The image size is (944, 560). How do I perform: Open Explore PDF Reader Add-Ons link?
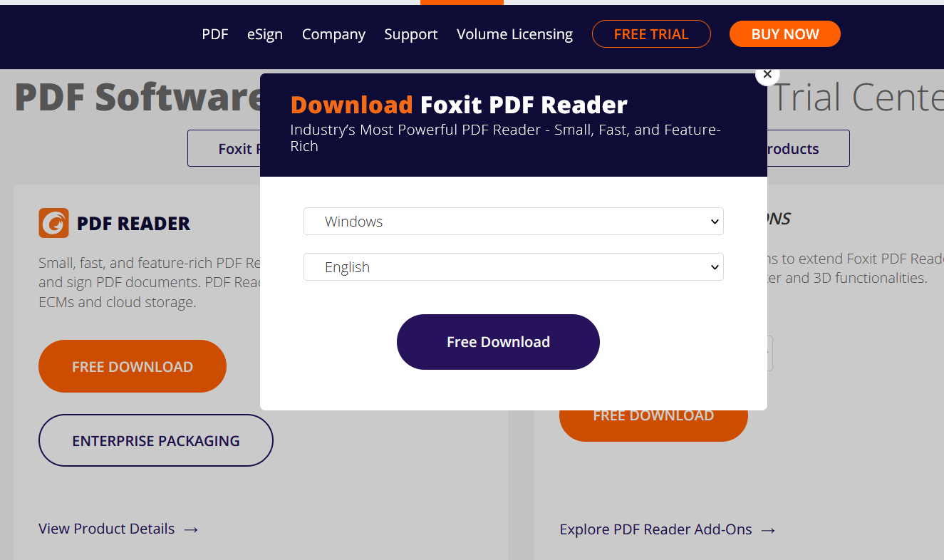click(668, 529)
